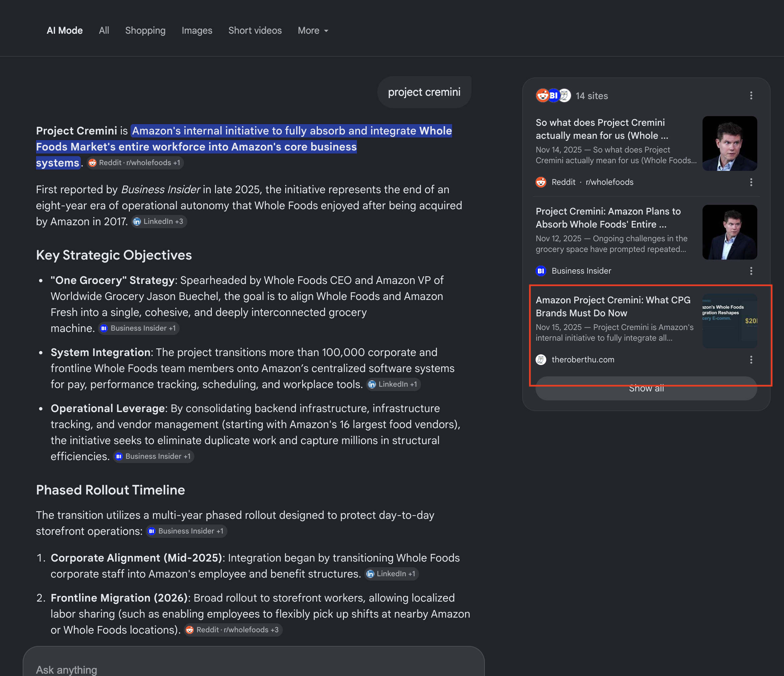Viewport: 784px width, 676px height.
Task: Open the All results tab
Action: click(x=104, y=30)
